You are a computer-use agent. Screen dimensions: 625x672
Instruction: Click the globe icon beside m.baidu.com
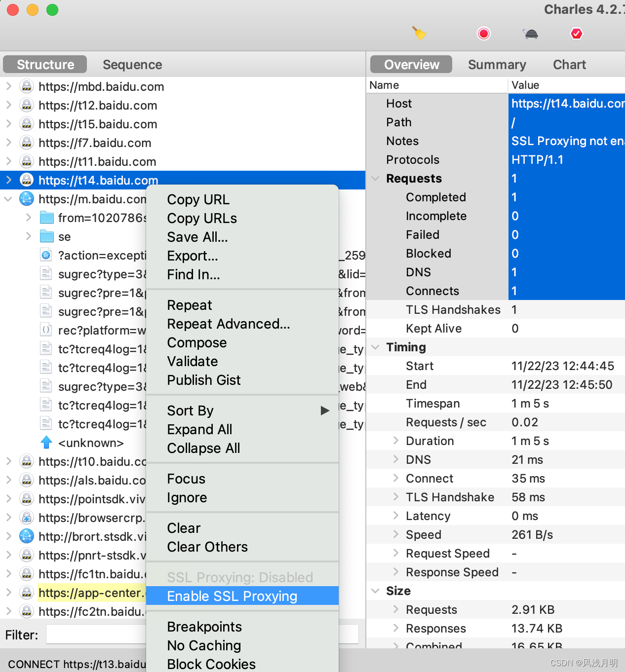tap(27, 199)
